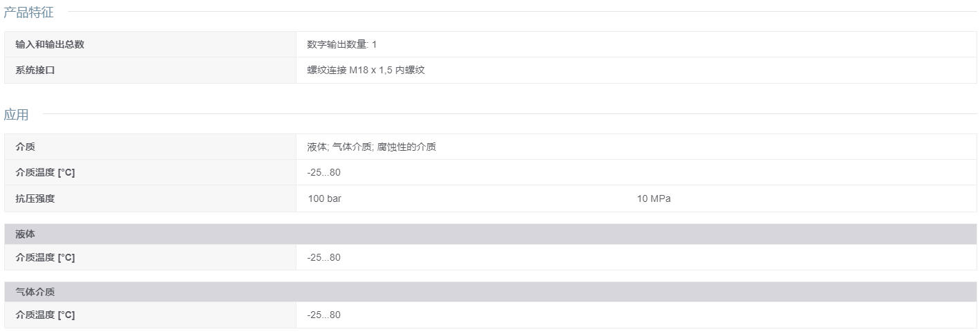Select the 抗压强度 row label

coord(35,198)
